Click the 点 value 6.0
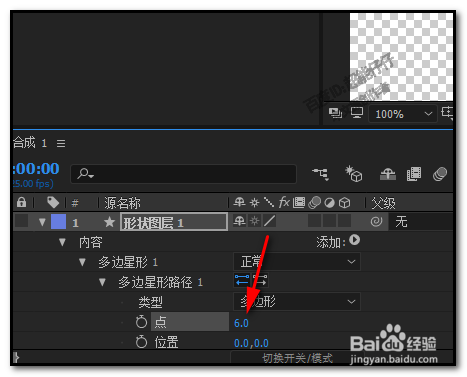Image resolution: width=467 pixels, height=377 pixels. 241,323
